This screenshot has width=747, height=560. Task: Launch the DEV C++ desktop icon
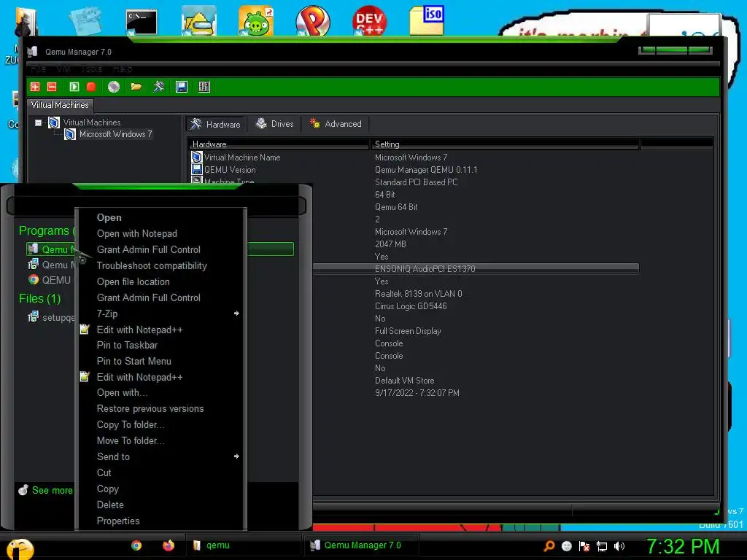[370, 21]
